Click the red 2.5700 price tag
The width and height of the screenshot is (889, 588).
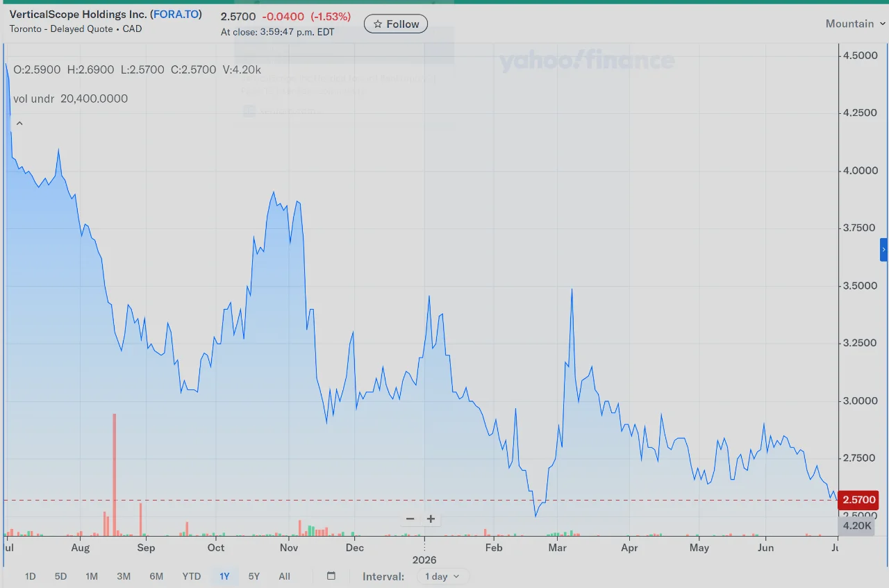coord(859,500)
